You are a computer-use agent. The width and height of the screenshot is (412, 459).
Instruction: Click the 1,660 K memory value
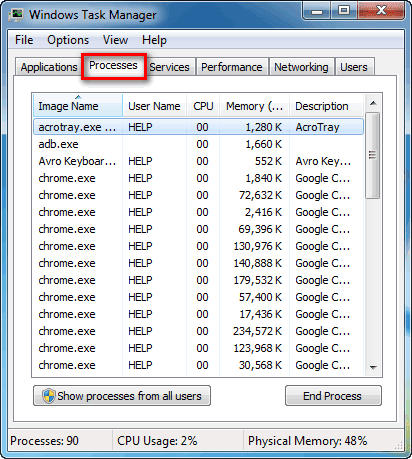coord(263,144)
